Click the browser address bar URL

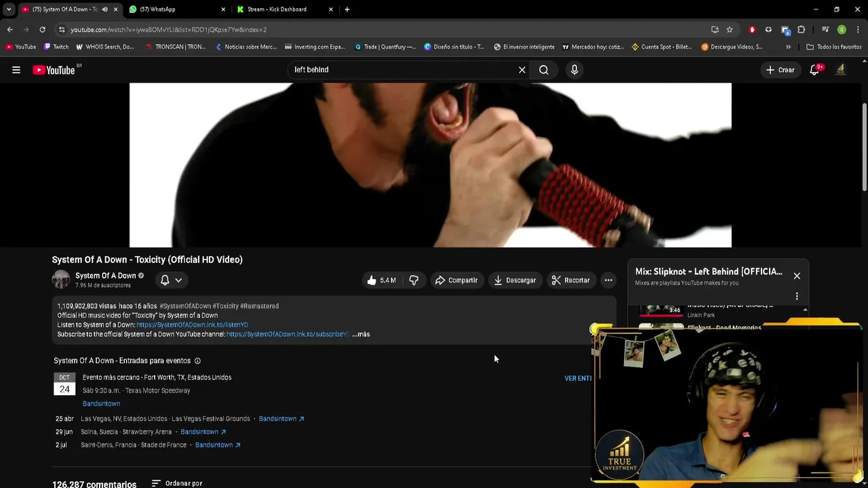pyautogui.click(x=169, y=30)
